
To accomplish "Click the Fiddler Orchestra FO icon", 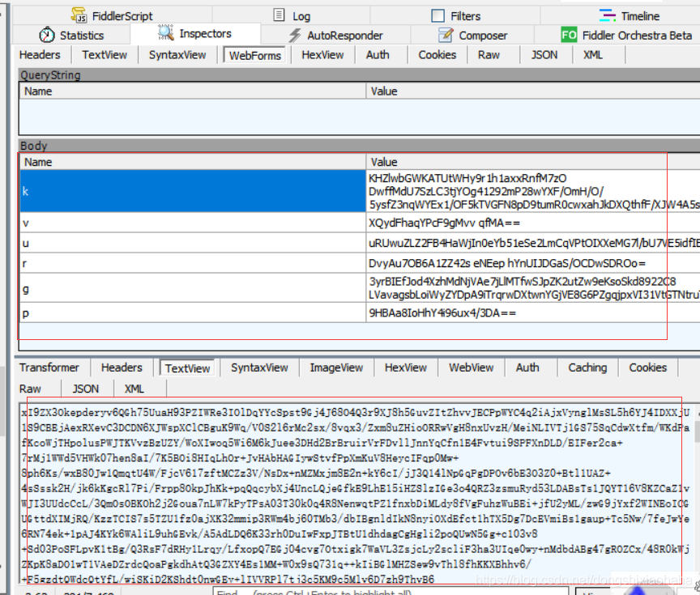I will click(x=570, y=35).
